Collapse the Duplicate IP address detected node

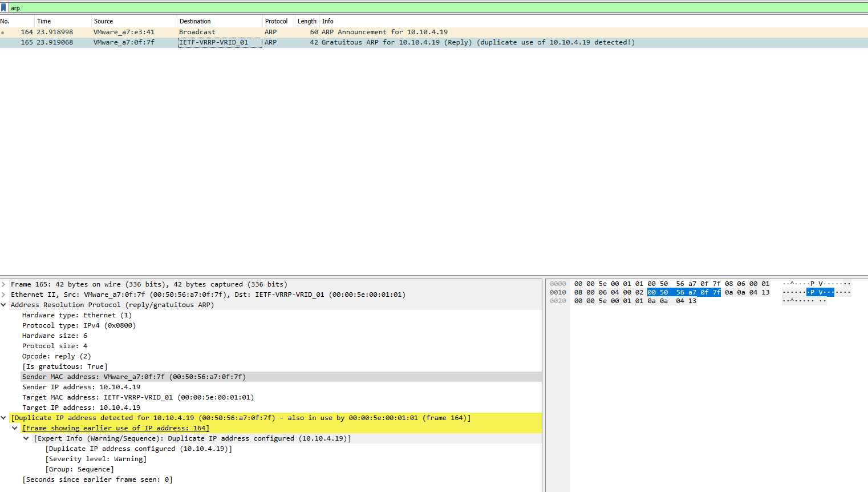tap(4, 418)
